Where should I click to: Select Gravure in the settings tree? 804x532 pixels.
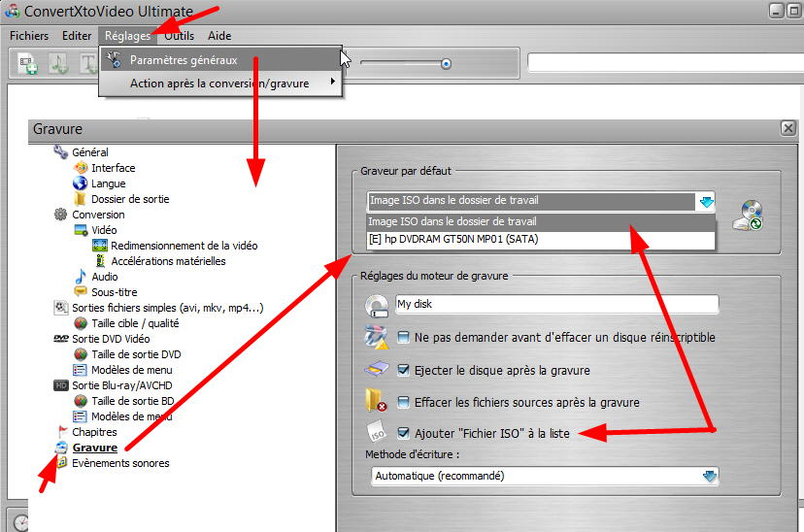[95, 448]
